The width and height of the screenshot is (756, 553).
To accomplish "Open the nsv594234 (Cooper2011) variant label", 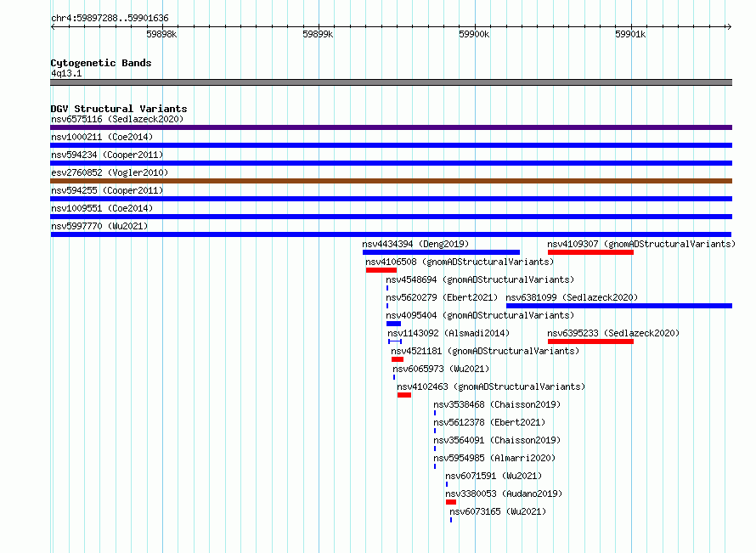I will [107, 155].
